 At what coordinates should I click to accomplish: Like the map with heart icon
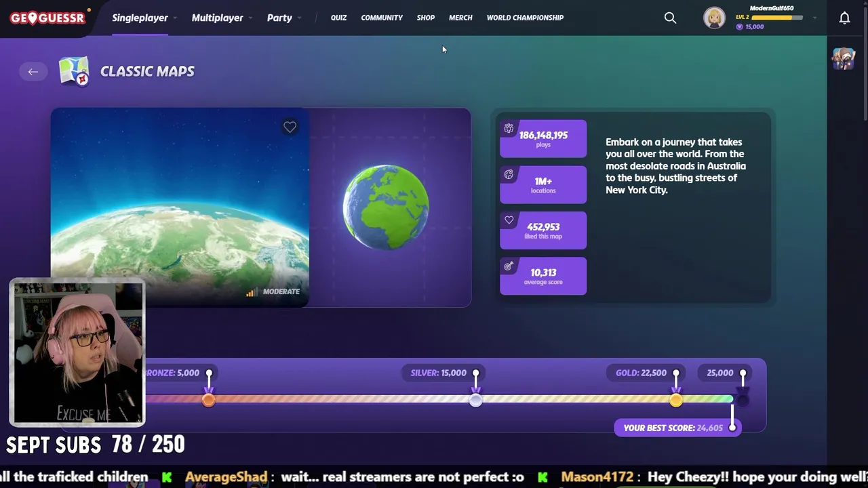(290, 127)
